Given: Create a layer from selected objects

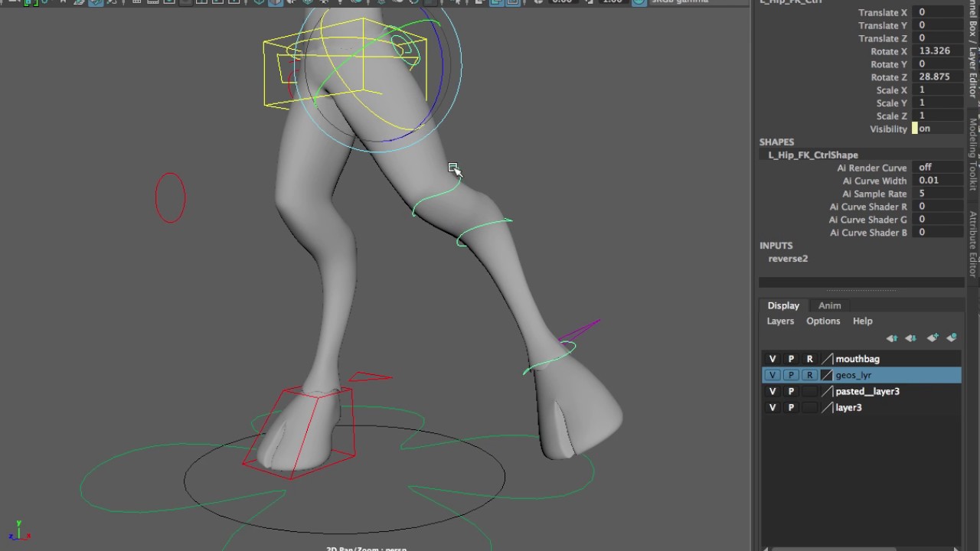Looking at the screenshot, I should [x=952, y=337].
